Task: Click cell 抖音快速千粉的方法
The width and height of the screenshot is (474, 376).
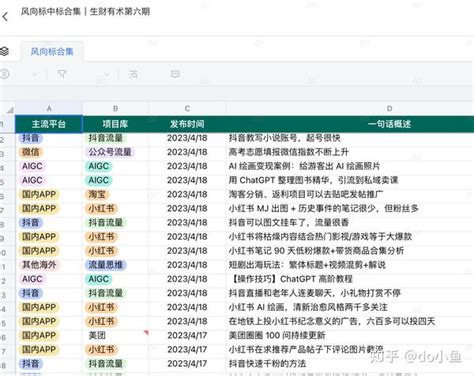Action: point(267,363)
